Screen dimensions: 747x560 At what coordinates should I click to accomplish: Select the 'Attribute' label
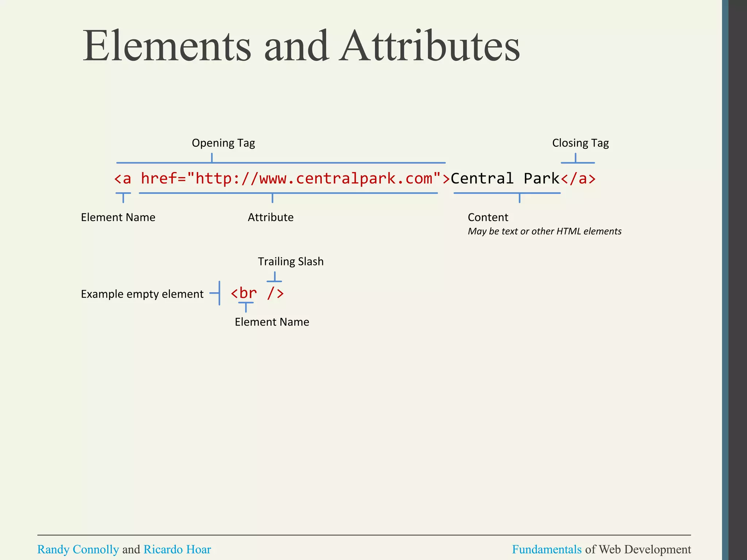[x=271, y=217]
